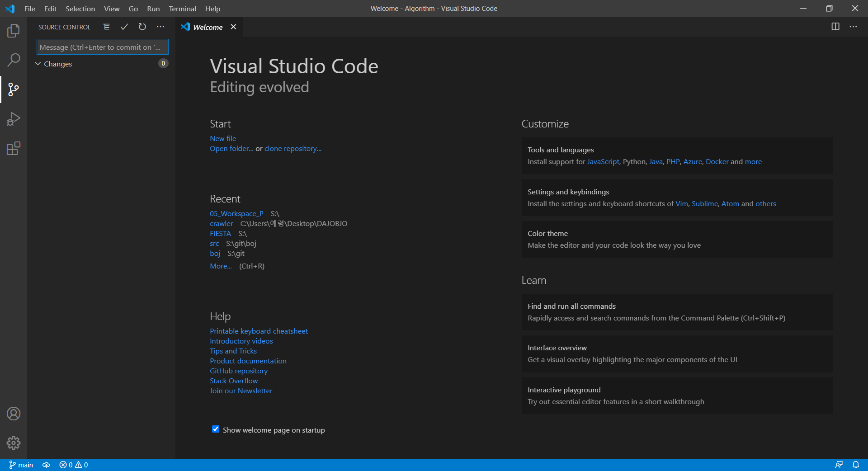
Task: Install Vim keybindings link
Action: point(682,203)
